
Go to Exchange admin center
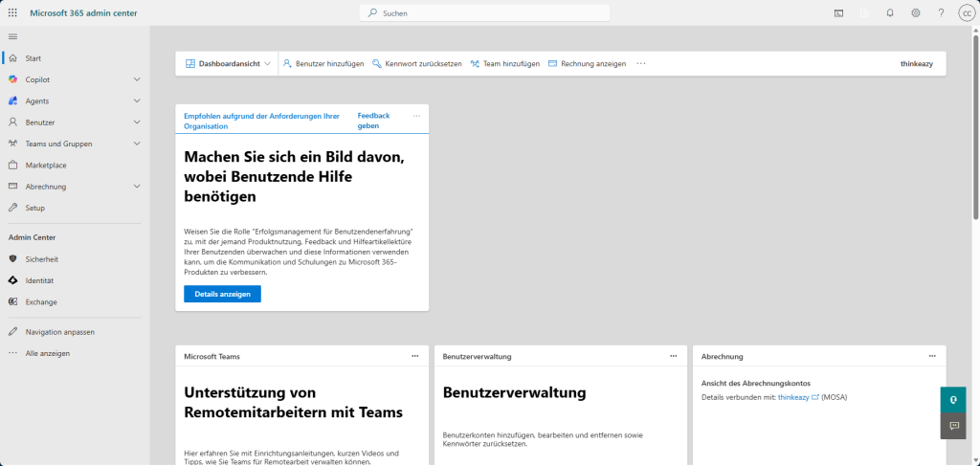[x=41, y=302]
